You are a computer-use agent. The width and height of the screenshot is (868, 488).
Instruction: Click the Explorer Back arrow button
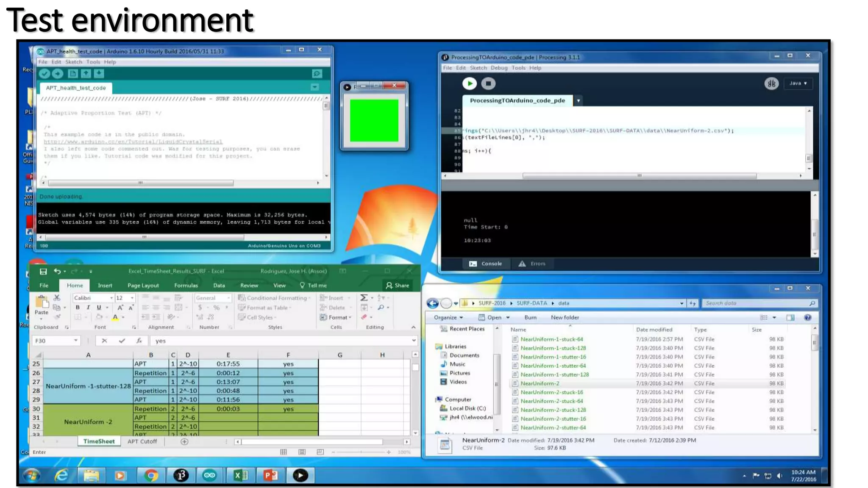[x=432, y=303]
